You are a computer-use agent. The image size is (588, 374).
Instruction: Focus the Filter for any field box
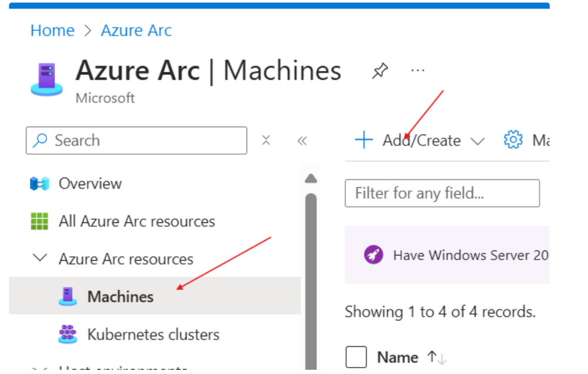(442, 193)
